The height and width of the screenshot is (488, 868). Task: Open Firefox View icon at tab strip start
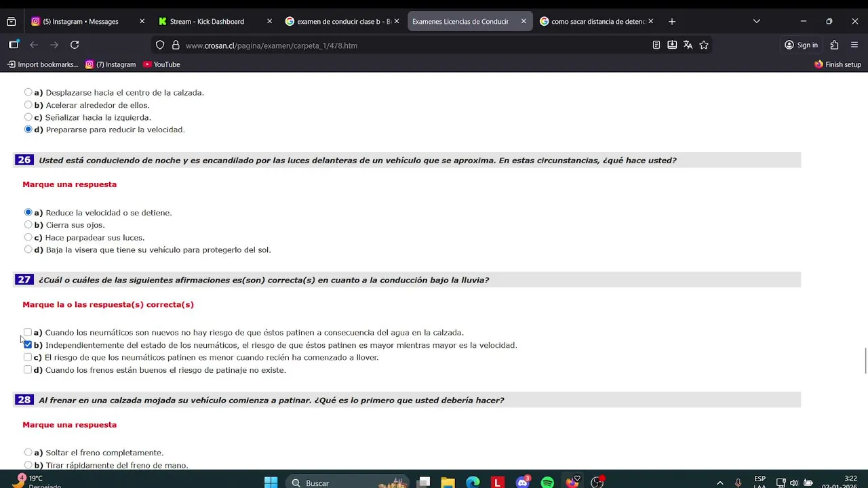click(11, 22)
